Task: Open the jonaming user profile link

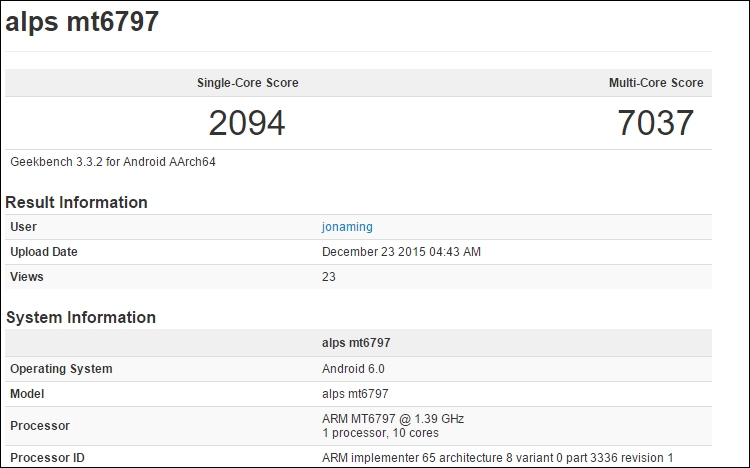Action: 347,227
